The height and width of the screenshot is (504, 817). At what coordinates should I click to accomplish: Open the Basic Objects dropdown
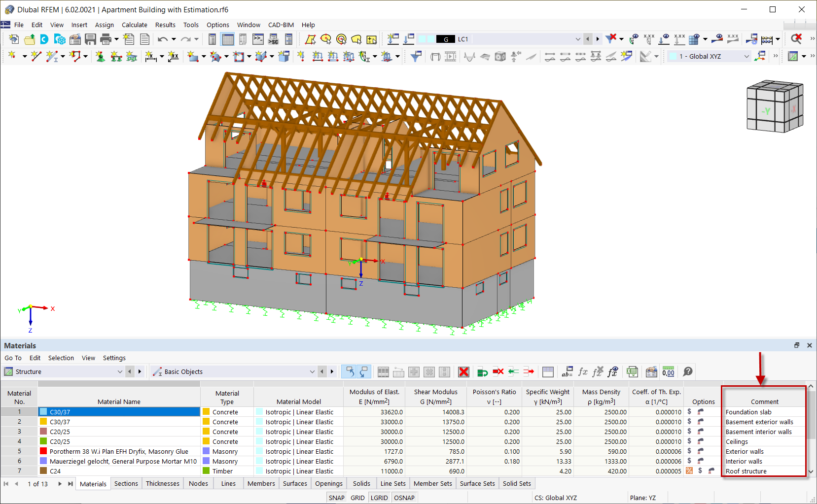(234, 372)
